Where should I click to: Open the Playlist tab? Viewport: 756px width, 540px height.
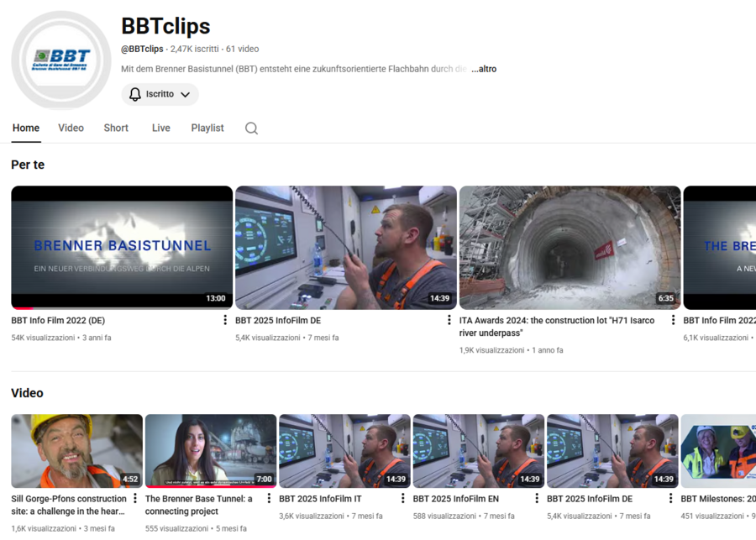pyautogui.click(x=207, y=128)
